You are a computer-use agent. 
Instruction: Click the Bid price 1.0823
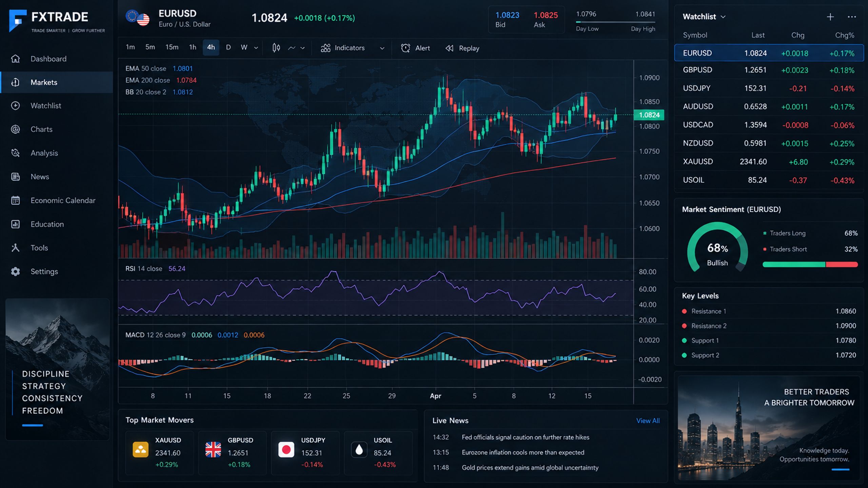507,15
